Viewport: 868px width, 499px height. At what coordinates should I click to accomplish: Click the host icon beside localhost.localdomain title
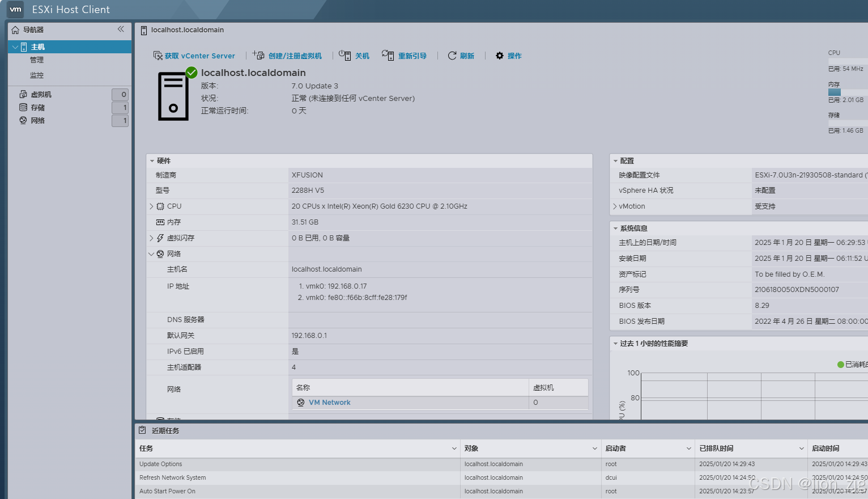point(144,30)
